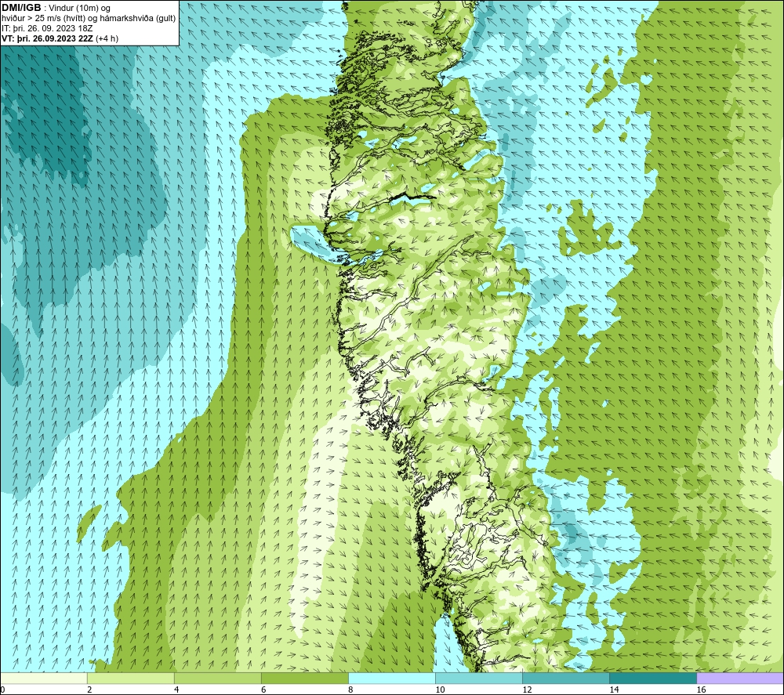
Task: Click the scale label '0'
Action: (2, 690)
